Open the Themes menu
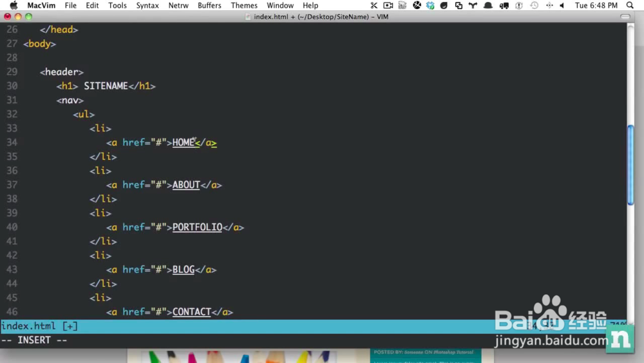Viewport: 644px width, 363px height. point(244,5)
